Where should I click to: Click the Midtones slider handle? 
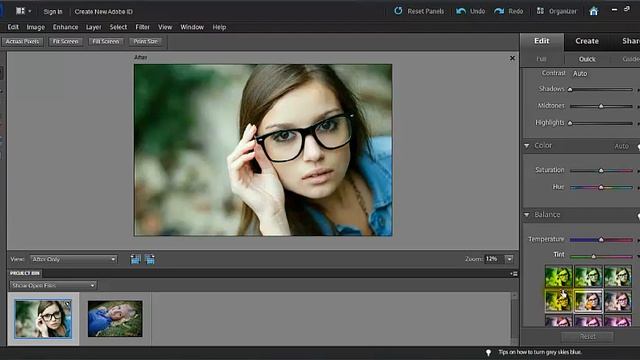point(601,106)
